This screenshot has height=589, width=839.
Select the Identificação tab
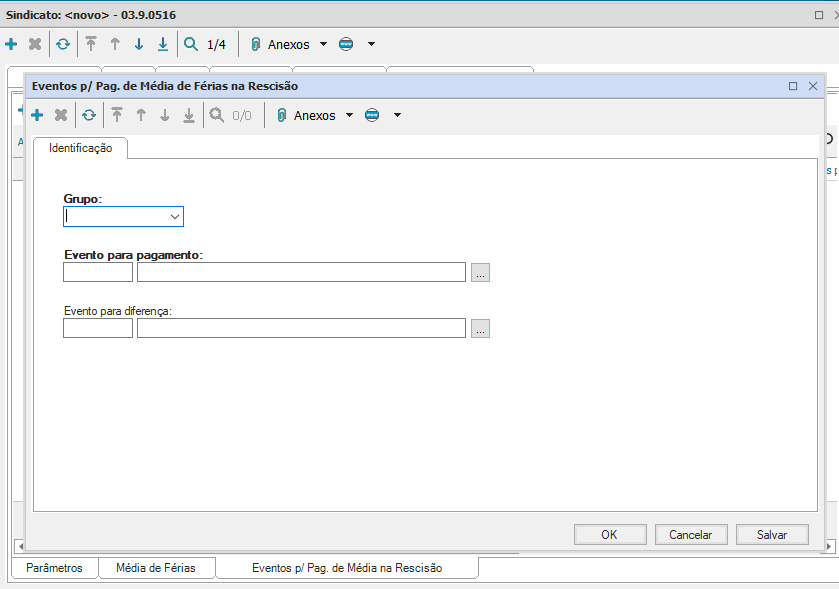coord(81,148)
